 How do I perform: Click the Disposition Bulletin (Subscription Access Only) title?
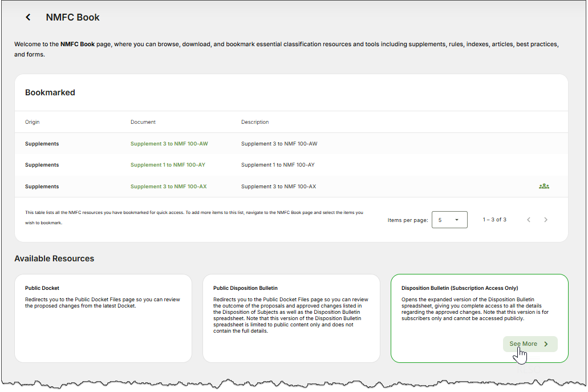pos(459,288)
